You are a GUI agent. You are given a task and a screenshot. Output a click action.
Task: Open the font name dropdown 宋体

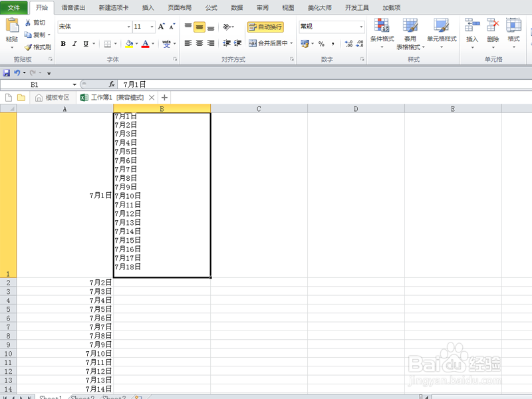point(128,27)
